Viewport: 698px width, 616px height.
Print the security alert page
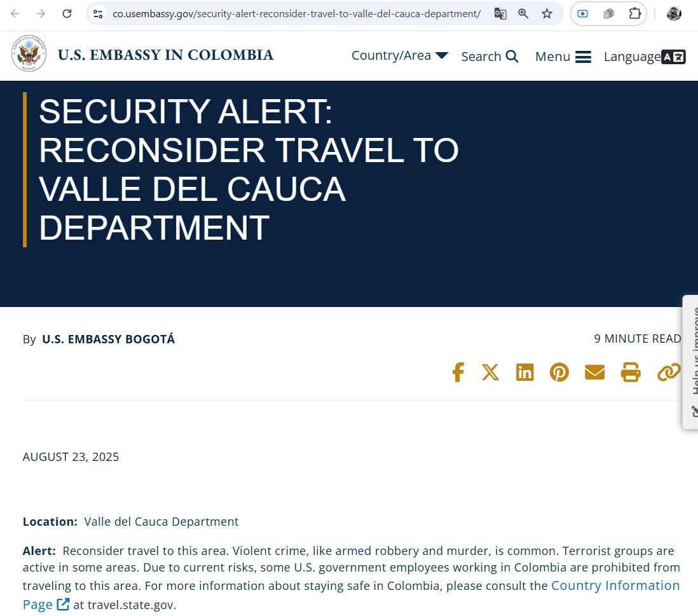pos(631,373)
